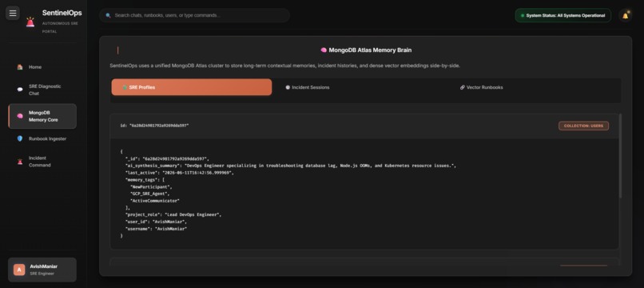
Task: Select MongoDB Memory Core menu item
Action: click(42, 116)
